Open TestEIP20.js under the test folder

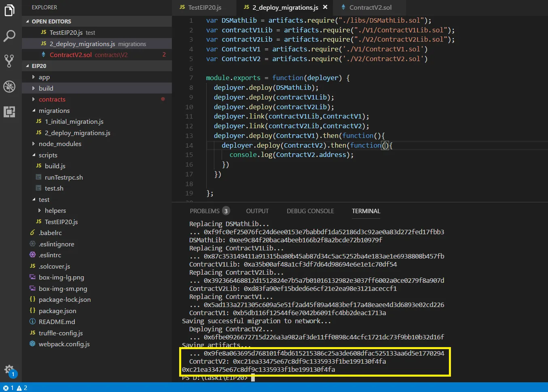tap(97, 222)
